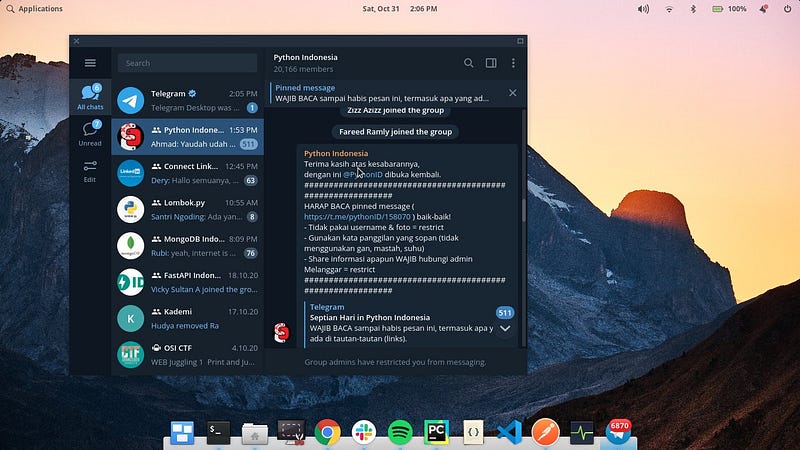Maximize the Telegram window
The height and width of the screenshot is (450, 800).
click(520, 41)
